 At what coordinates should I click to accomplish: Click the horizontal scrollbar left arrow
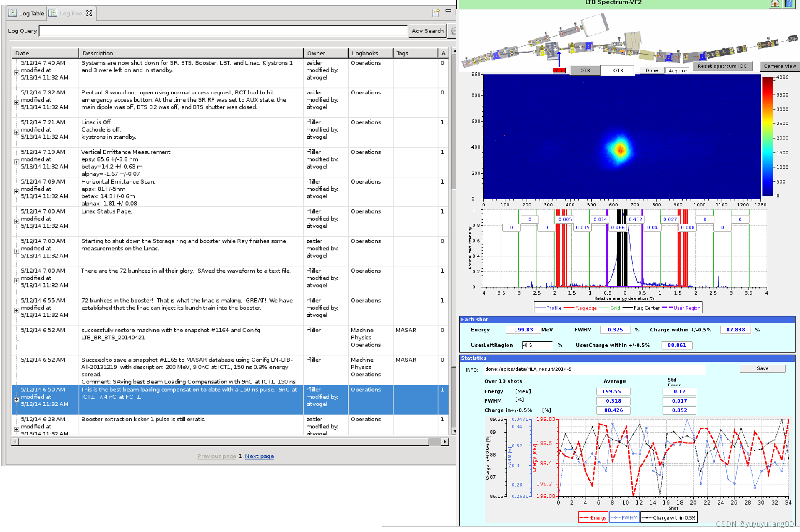[15, 442]
